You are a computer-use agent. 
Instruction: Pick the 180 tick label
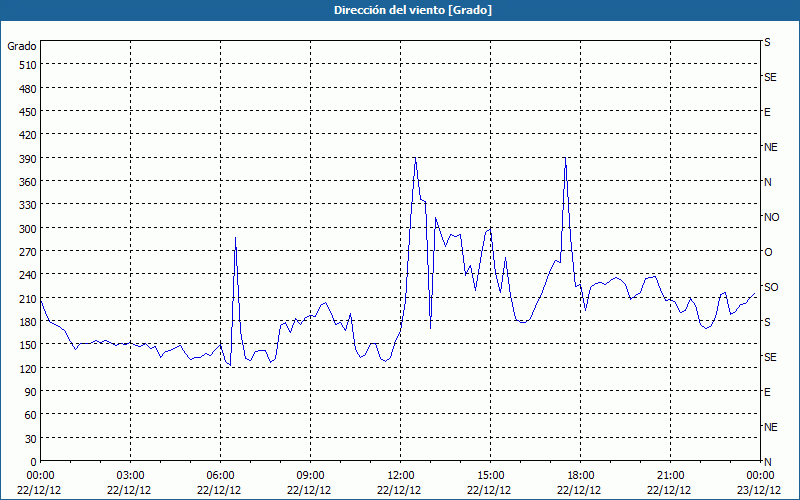(29, 322)
